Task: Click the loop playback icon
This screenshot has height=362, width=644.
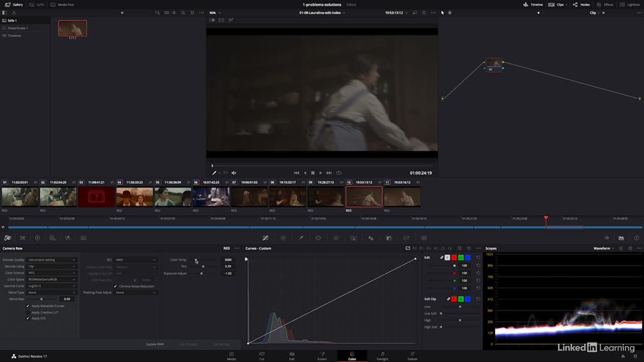Action: [x=339, y=173]
